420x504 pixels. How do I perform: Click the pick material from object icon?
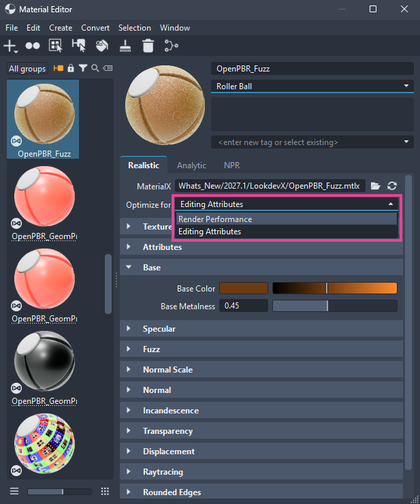pyautogui.click(x=79, y=46)
